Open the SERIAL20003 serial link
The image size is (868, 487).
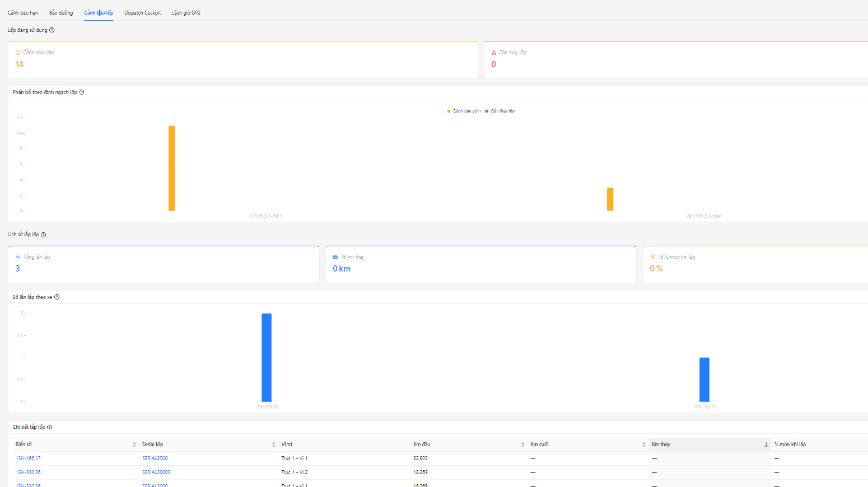(156, 472)
